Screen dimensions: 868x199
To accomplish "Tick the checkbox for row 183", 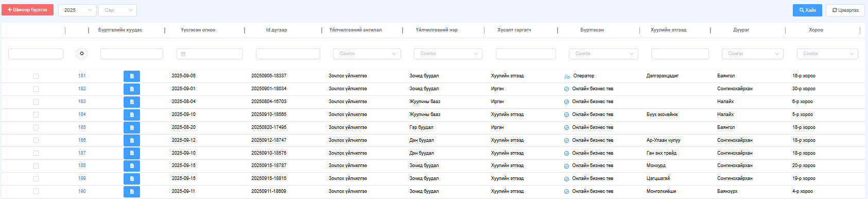I will pyautogui.click(x=36, y=102).
